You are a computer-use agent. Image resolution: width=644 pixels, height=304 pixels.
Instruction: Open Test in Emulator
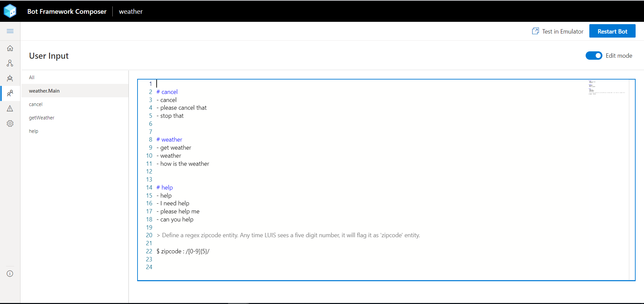[x=562, y=31]
